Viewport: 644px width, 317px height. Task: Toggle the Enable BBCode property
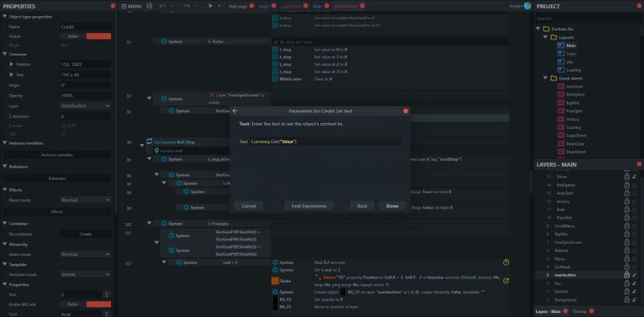85,304
